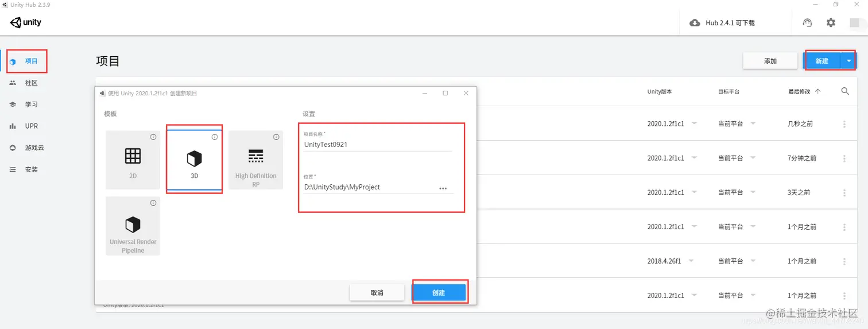Expand target platform dropdown in 2018.4.26f1 row
Screen dimensions: 868x329
[753, 261]
